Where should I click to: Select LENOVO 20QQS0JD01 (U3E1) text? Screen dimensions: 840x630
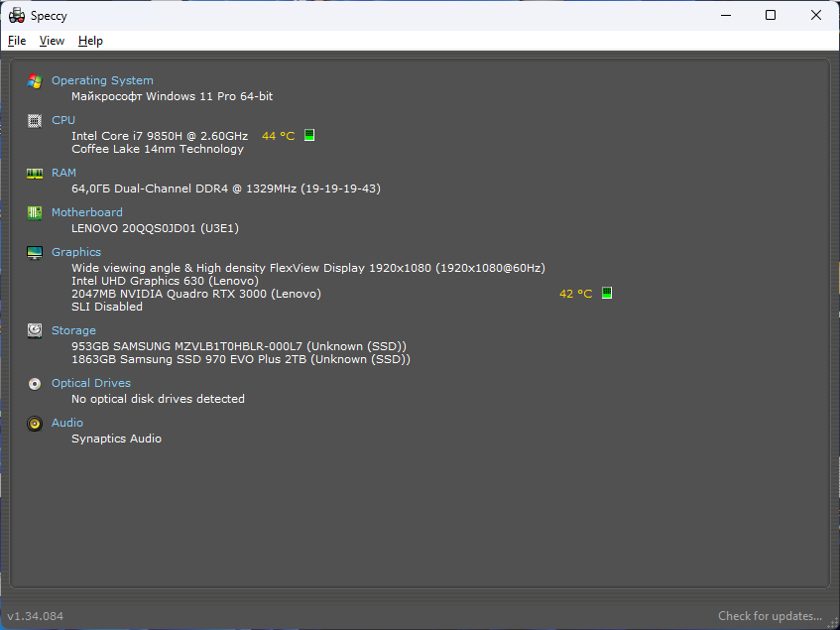[x=155, y=228]
